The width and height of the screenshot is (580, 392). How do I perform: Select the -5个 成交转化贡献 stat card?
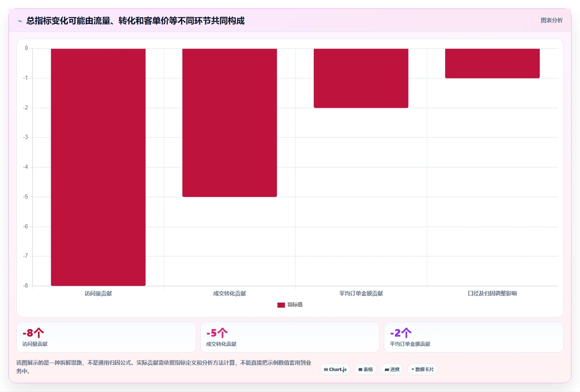[290, 337]
